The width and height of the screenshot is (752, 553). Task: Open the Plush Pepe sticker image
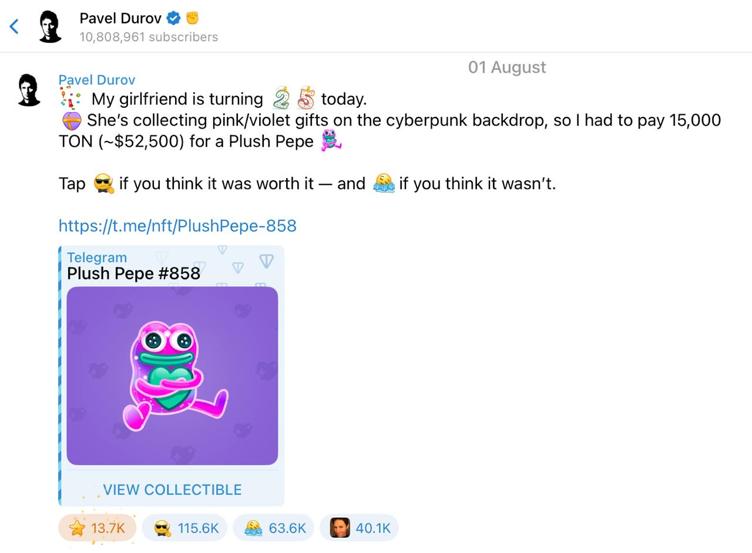172,375
